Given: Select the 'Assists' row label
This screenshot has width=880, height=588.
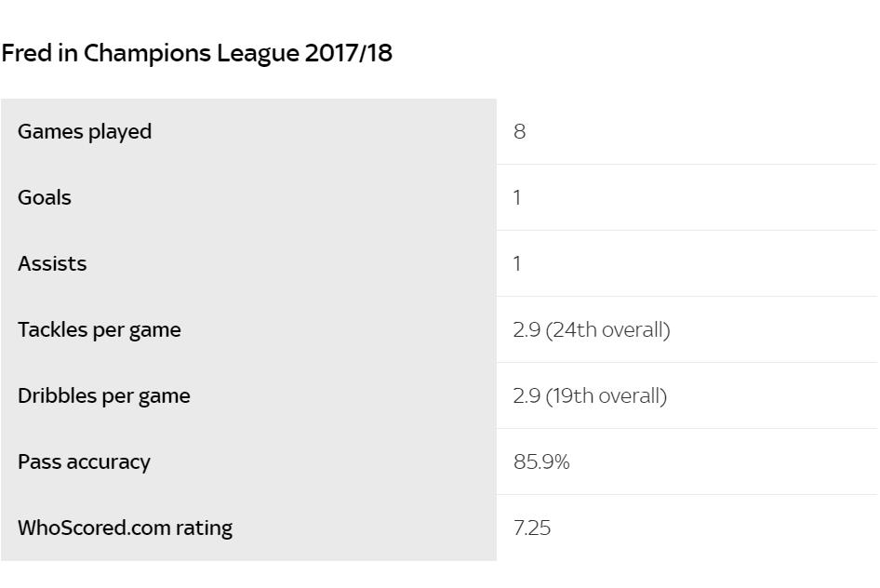Looking at the screenshot, I should 52,264.
